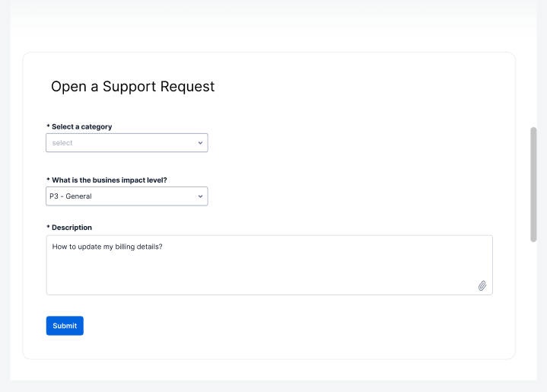Expand the category dropdown chevron arrow
Screen dimensions: 547x392
pos(200,143)
